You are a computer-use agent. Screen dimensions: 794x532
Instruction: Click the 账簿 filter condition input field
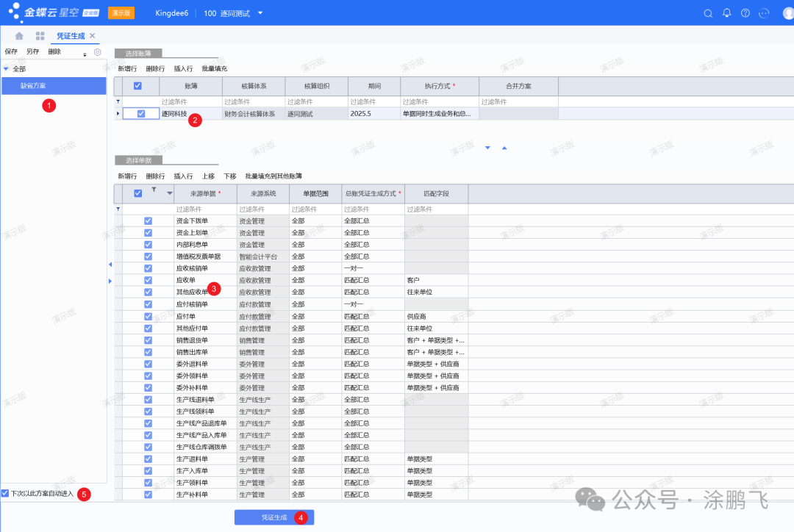(x=190, y=101)
